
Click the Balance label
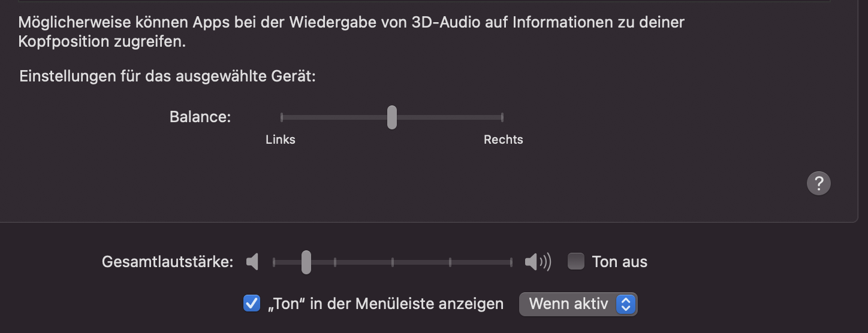[200, 117]
